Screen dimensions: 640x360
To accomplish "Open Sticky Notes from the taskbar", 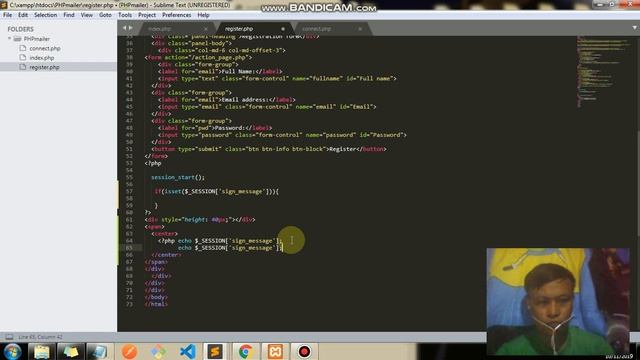I will pos(71,351).
